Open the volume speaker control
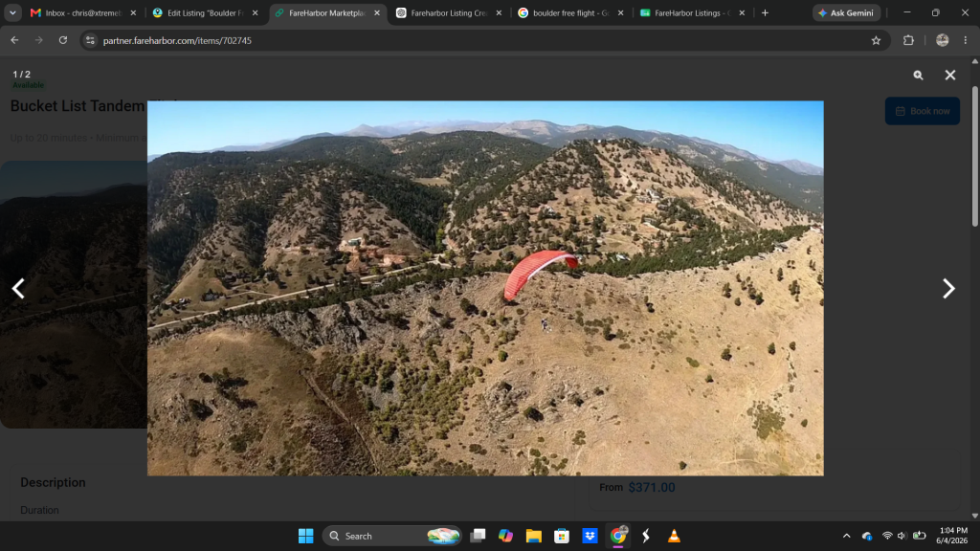Viewport: 980px width, 551px height. click(x=902, y=536)
